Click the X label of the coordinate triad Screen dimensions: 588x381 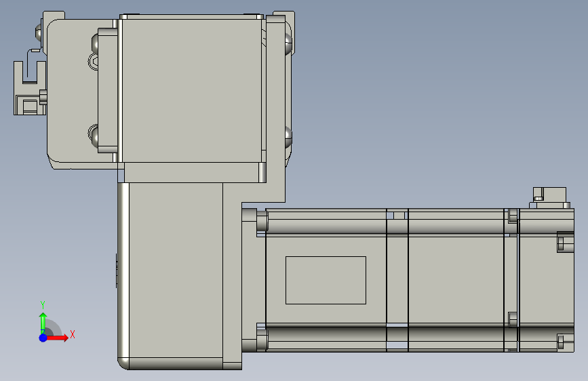tap(73, 334)
